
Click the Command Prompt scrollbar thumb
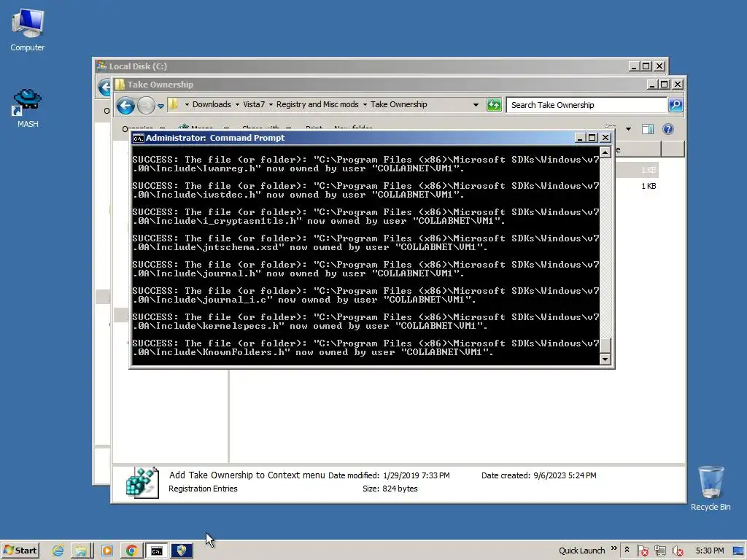[x=605, y=346]
